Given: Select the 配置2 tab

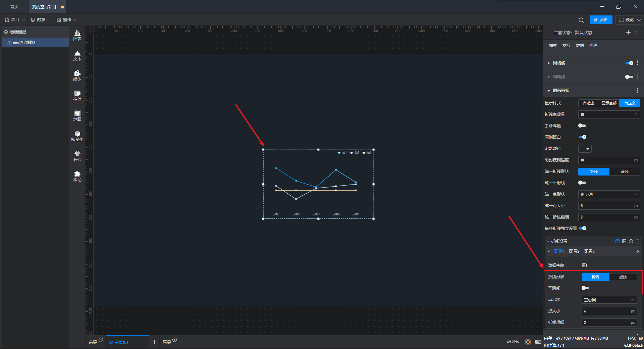Looking at the screenshot, I should tap(574, 251).
